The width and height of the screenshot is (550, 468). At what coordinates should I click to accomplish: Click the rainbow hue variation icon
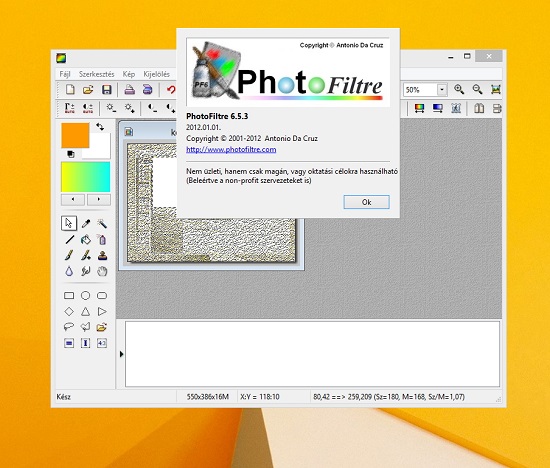tap(419, 108)
